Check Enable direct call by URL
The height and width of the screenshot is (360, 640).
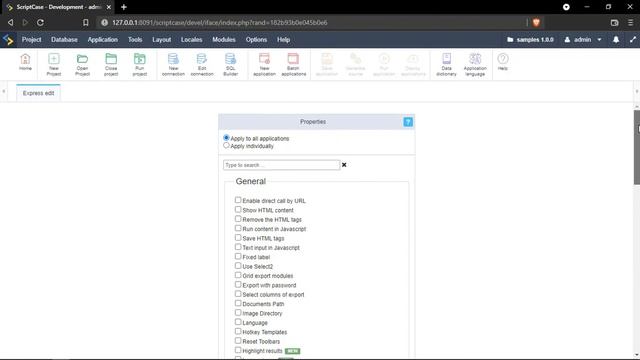238,200
